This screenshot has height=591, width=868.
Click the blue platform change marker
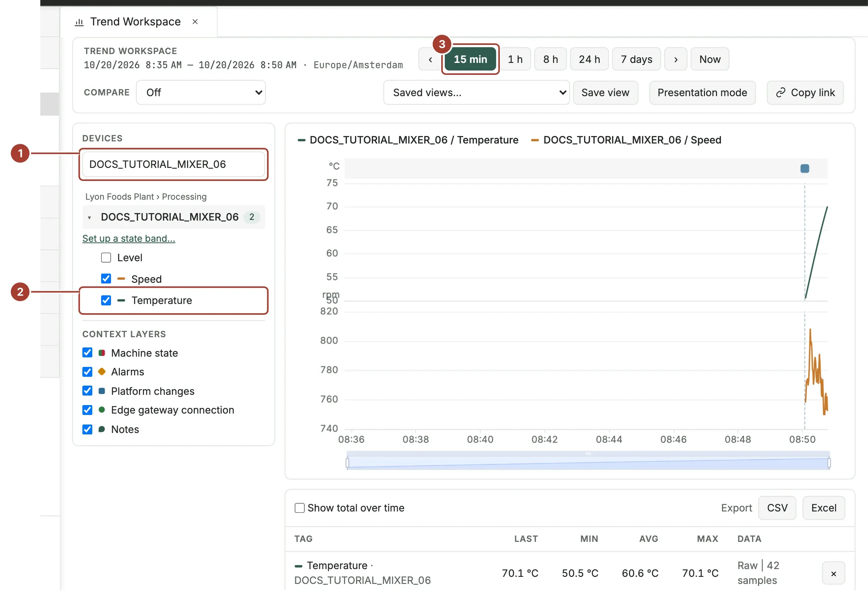coord(804,169)
